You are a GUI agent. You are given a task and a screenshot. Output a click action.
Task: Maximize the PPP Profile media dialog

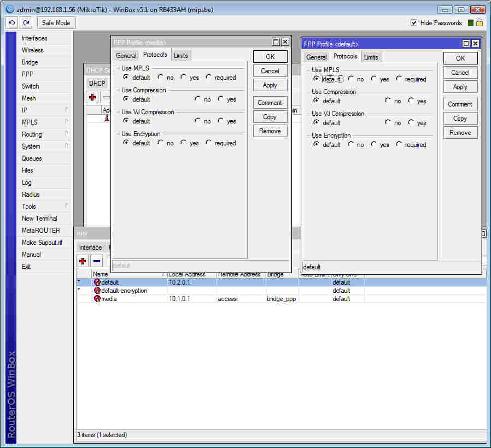[276, 42]
